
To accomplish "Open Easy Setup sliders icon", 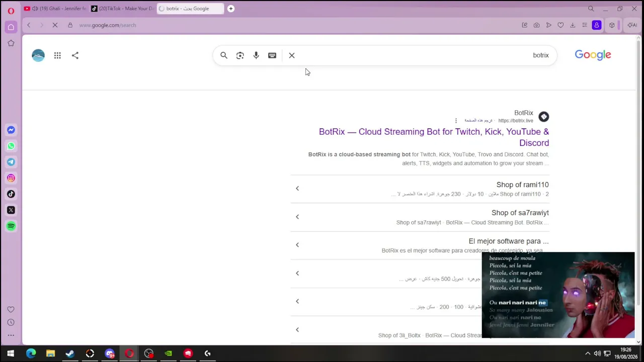I will (585, 25).
